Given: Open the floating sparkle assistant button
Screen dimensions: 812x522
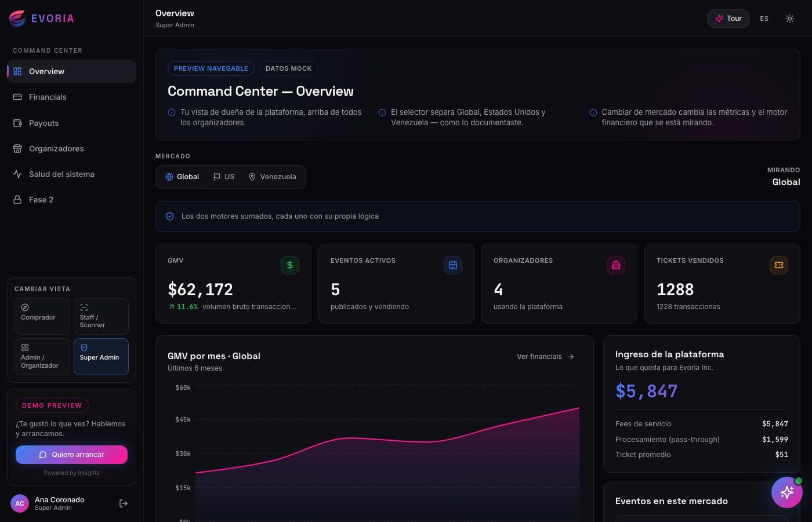Looking at the screenshot, I should (787, 492).
